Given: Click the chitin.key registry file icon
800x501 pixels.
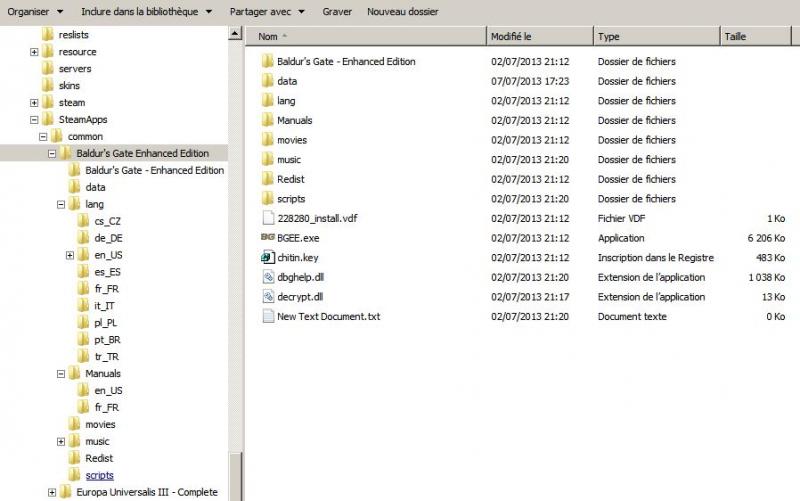Looking at the screenshot, I should 268,257.
